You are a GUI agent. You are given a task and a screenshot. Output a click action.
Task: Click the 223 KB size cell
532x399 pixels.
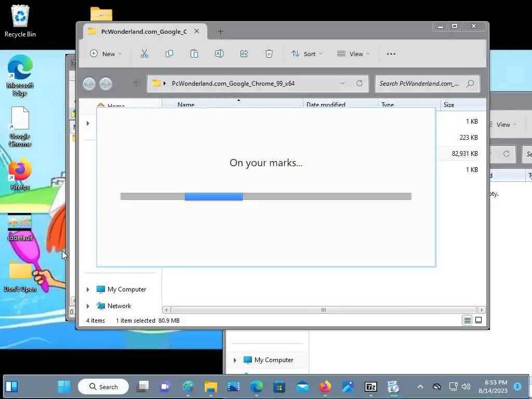469,137
